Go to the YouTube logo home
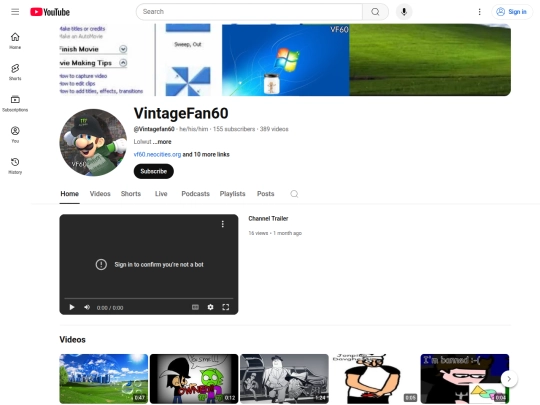Image resolution: width=540 pixels, height=405 pixels. click(x=50, y=12)
